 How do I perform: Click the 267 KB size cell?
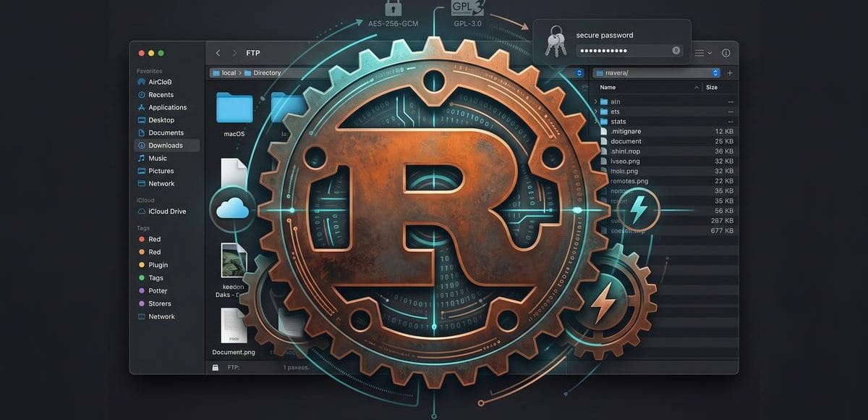[723, 220]
